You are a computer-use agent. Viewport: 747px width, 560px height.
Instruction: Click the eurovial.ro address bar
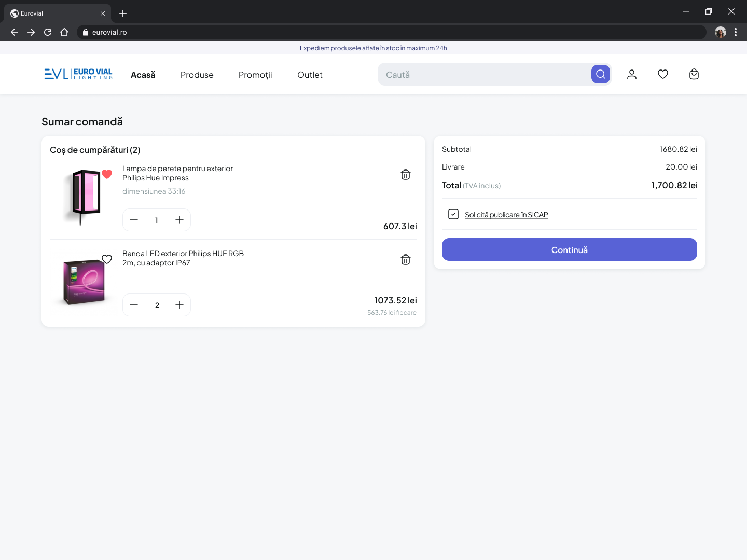tap(392, 32)
